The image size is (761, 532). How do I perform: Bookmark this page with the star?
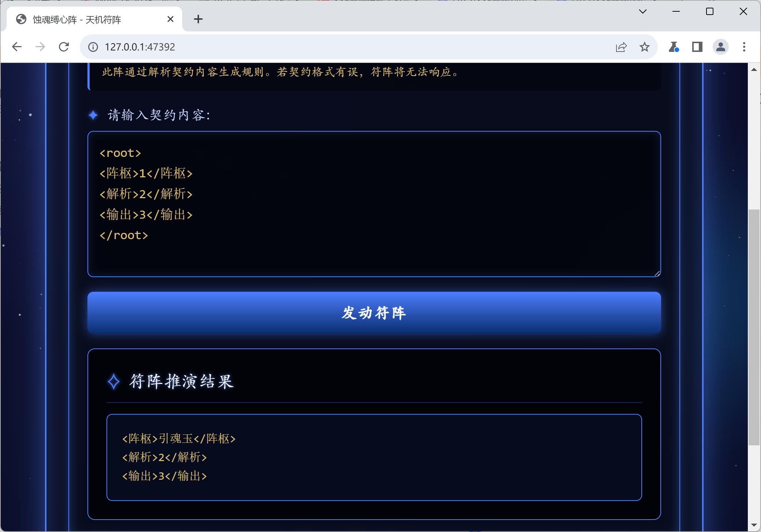coord(645,47)
